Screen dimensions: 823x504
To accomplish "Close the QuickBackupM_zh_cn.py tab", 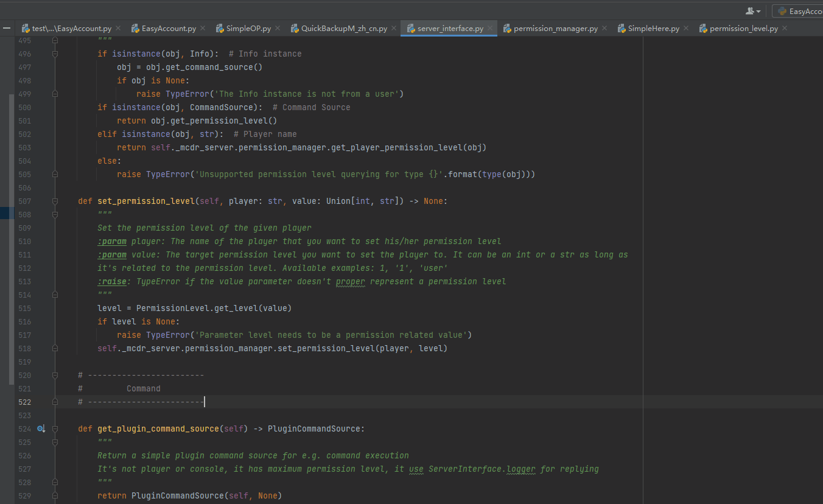I will [394, 28].
